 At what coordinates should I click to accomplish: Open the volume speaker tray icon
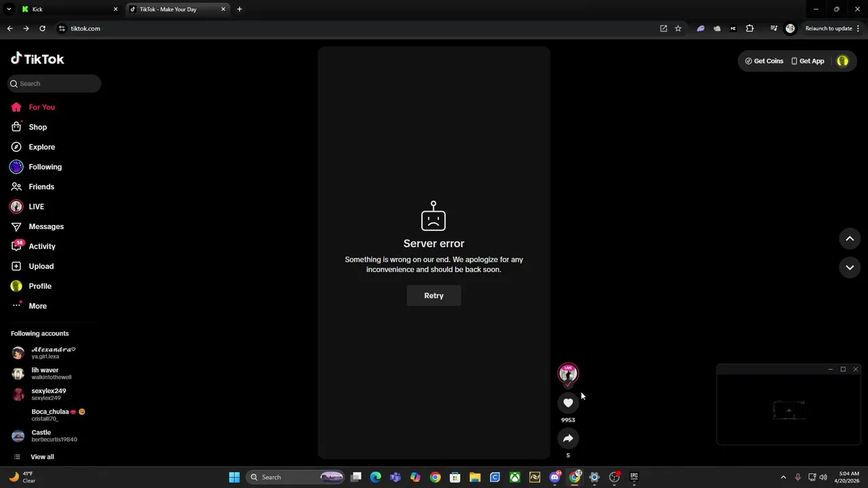pyautogui.click(x=823, y=477)
